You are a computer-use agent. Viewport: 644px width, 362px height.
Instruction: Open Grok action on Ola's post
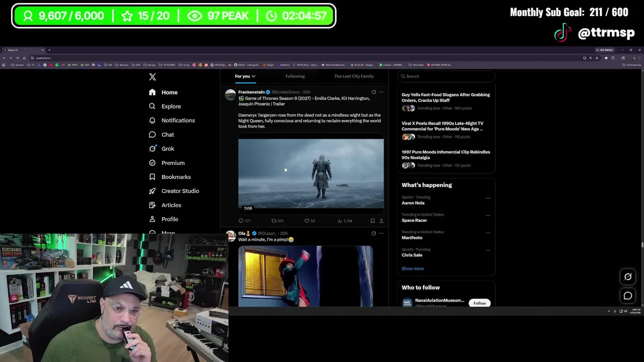(373, 233)
